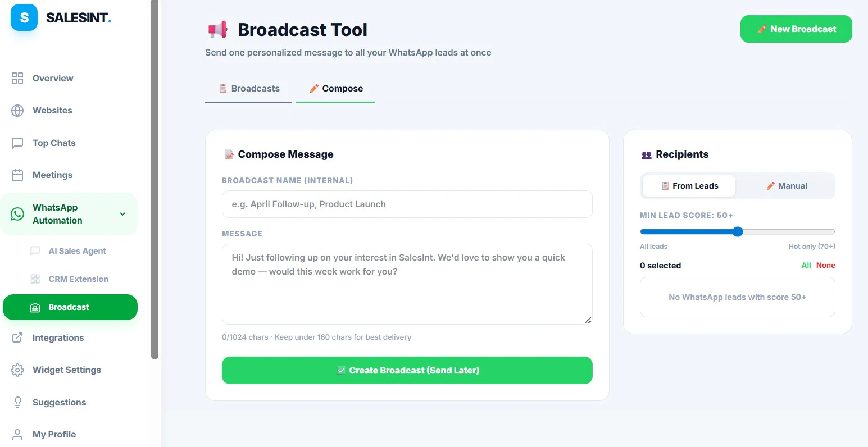The height and width of the screenshot is (447, 868).
Task: Click the Suggestions lightbulb icon
Action: coord(17,402)
